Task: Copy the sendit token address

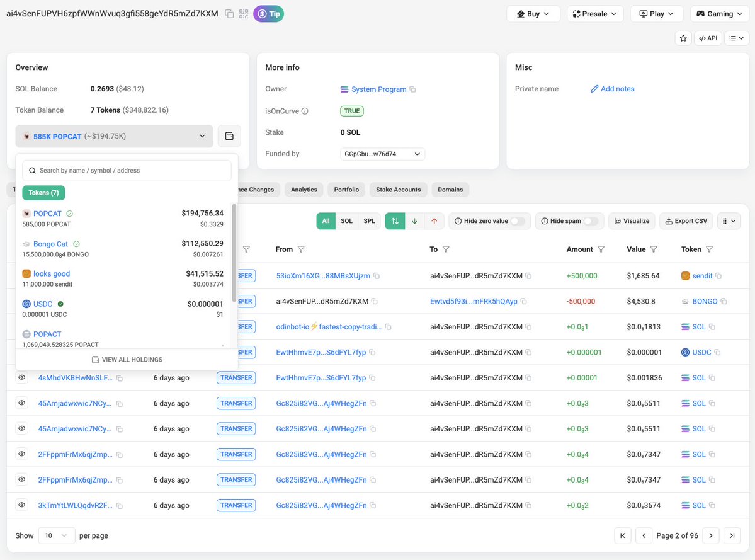Action: coord(718,276)
